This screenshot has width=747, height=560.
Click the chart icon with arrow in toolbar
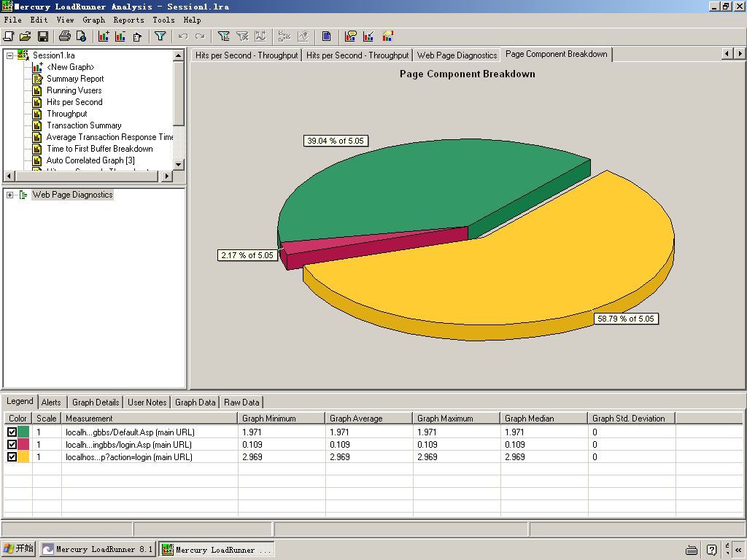coord(368,36)
